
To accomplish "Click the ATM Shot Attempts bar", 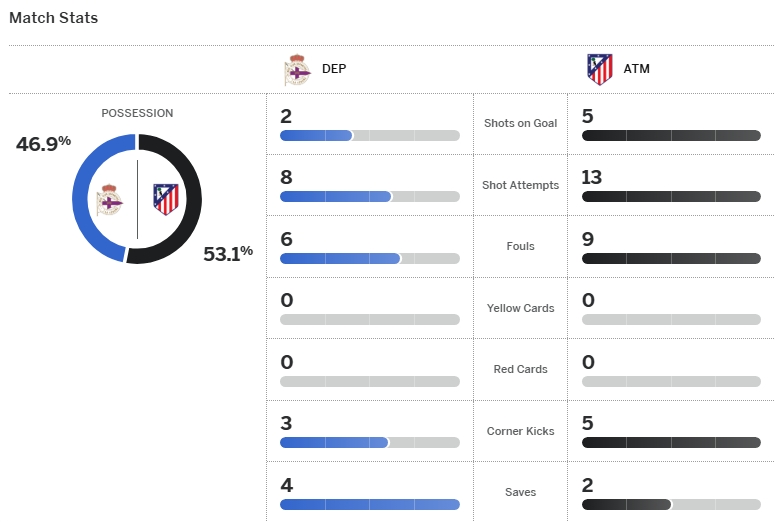I will point(671,197).
